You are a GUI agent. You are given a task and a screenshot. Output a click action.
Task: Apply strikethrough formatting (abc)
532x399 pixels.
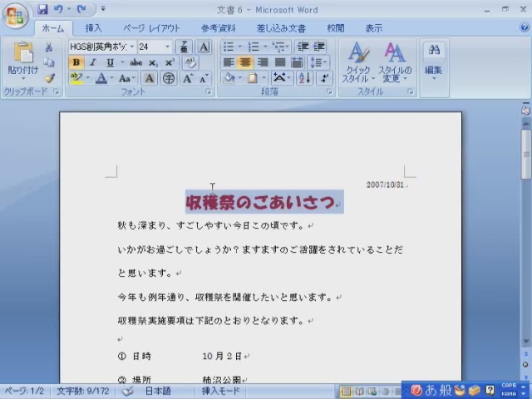(x=135, y=62)
